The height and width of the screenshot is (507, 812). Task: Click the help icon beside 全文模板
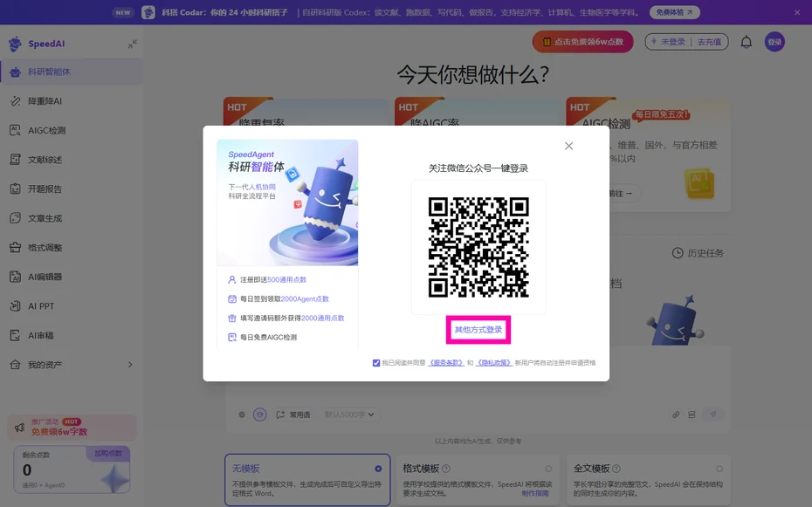click(x=616, y=469)
